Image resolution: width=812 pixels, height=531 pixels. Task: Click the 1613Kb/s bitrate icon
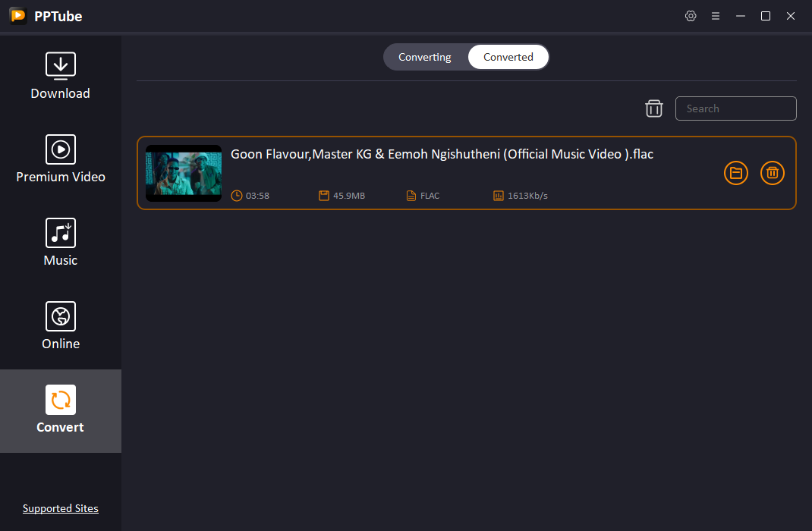(x=499, y=196)
